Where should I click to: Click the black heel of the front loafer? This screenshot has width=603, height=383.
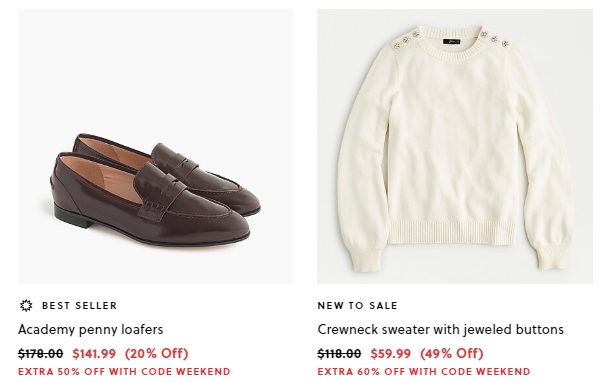[74, 212]
